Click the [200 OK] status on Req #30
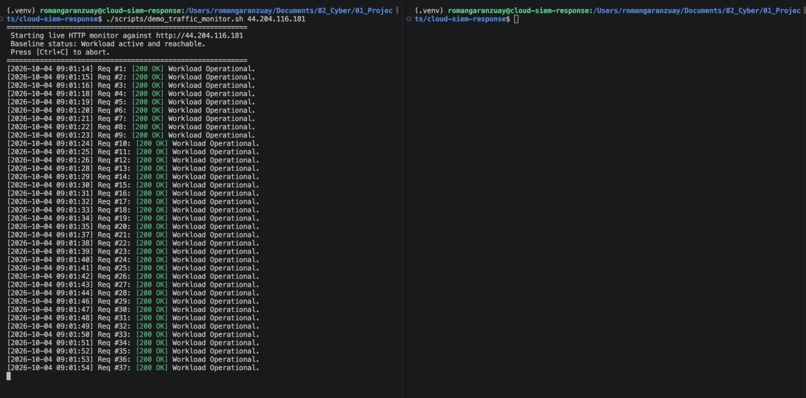The height and width of the screenshot is (398, 806). 152,310
